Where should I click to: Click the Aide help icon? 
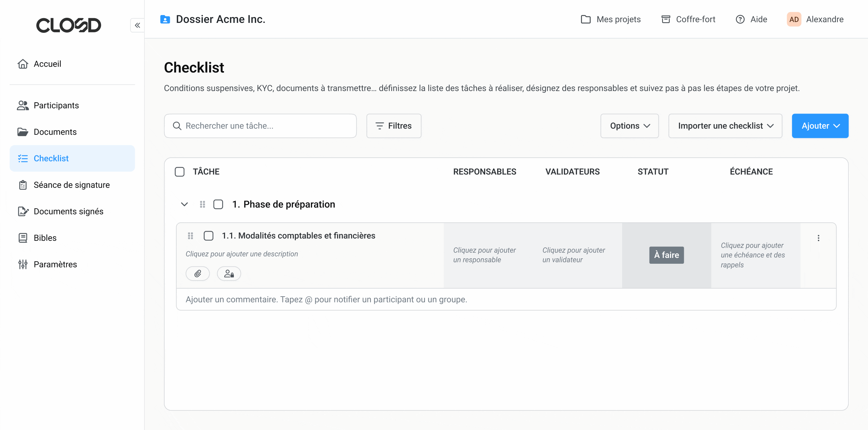(x=740, y=19)
